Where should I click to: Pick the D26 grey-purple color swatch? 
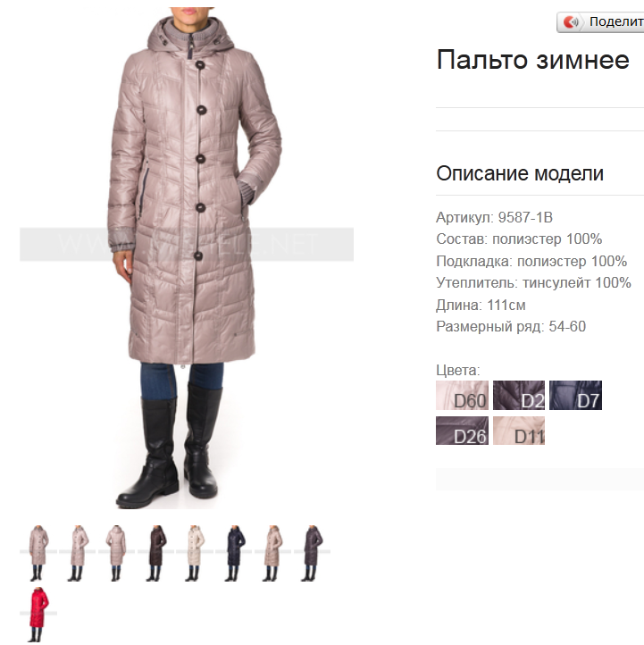462,431
